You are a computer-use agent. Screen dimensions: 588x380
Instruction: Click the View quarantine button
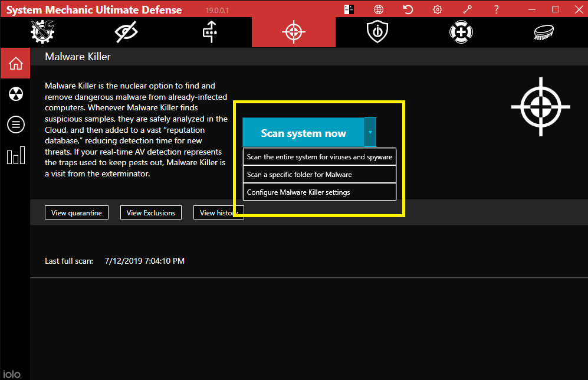pos(77,212)
